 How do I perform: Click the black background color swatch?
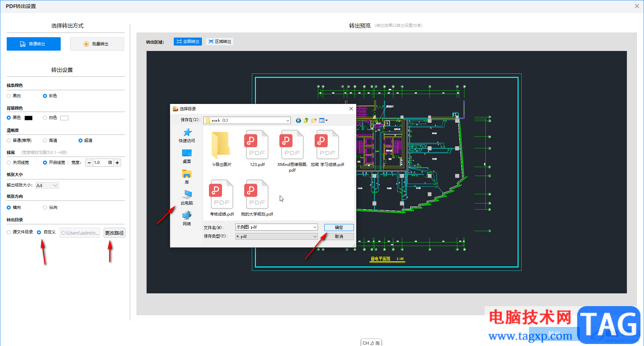click(29, 118)
